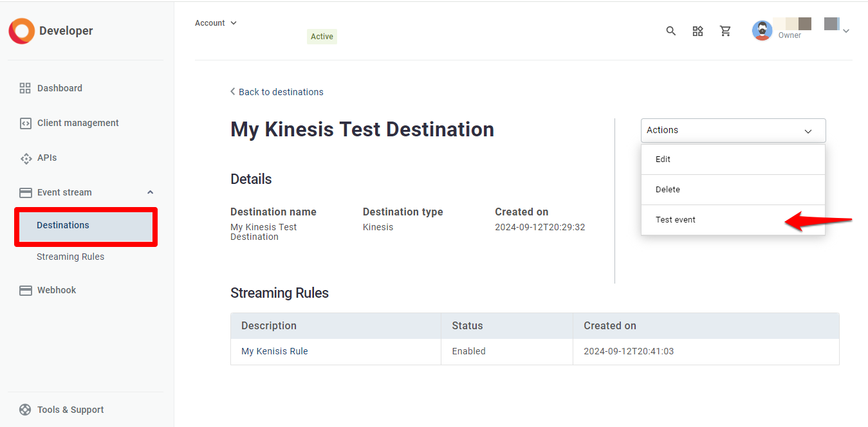Click the My Kinesis Test Destination heading

click(362, 129)
